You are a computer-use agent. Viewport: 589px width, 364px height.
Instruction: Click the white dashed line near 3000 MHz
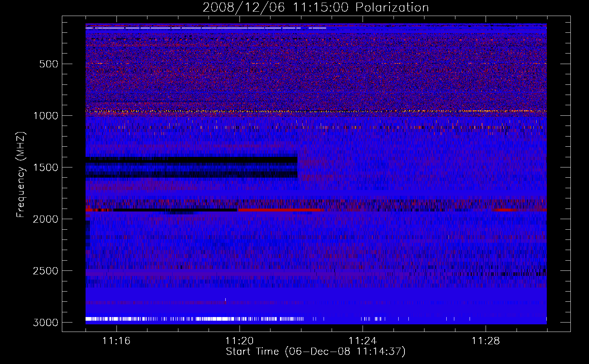[x=195, y=319]
